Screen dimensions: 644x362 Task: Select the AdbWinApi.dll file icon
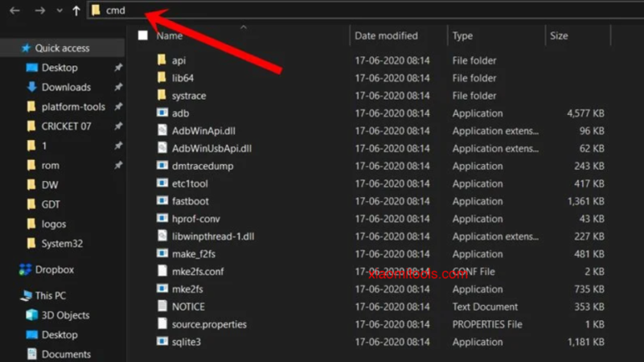(163, 131)
